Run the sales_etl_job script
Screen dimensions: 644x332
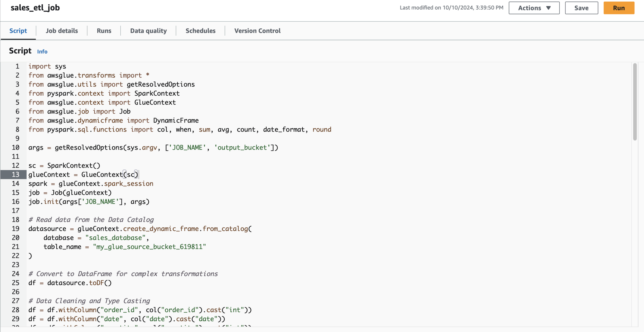(618, 8)
